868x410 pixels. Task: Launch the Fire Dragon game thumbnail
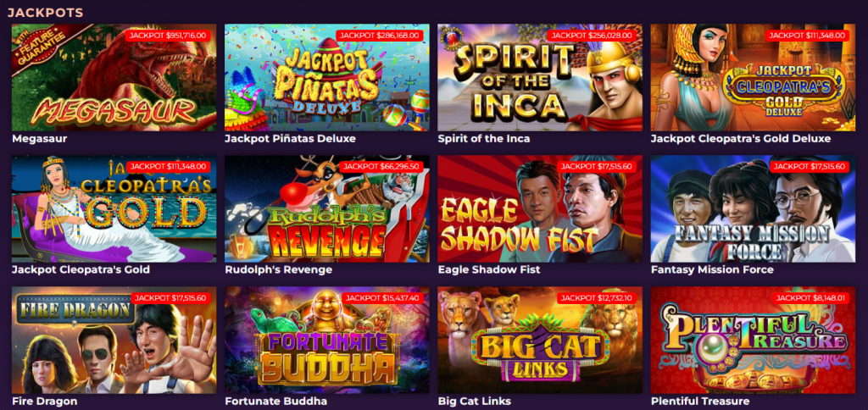coord(114,340)
